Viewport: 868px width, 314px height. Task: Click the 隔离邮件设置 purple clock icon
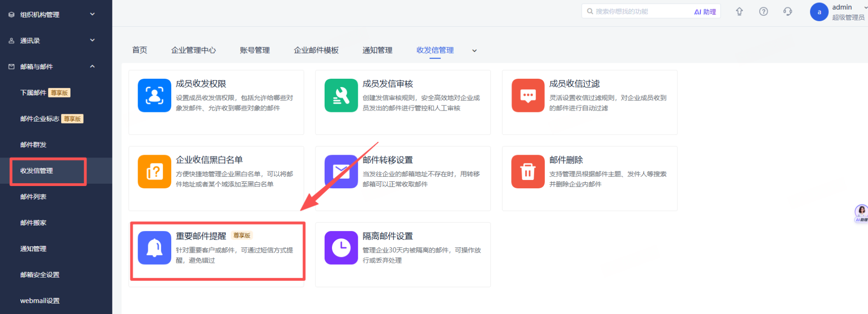tap(341, 248)
